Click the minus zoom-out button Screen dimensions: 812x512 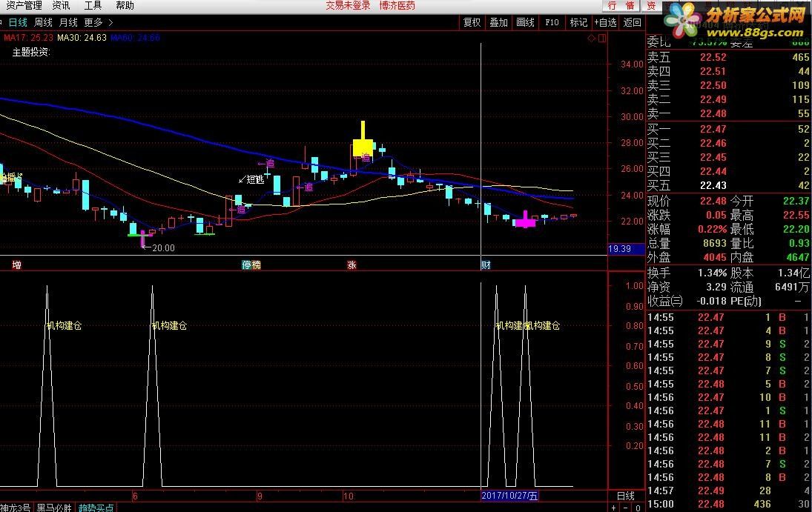tap(626, 508)
